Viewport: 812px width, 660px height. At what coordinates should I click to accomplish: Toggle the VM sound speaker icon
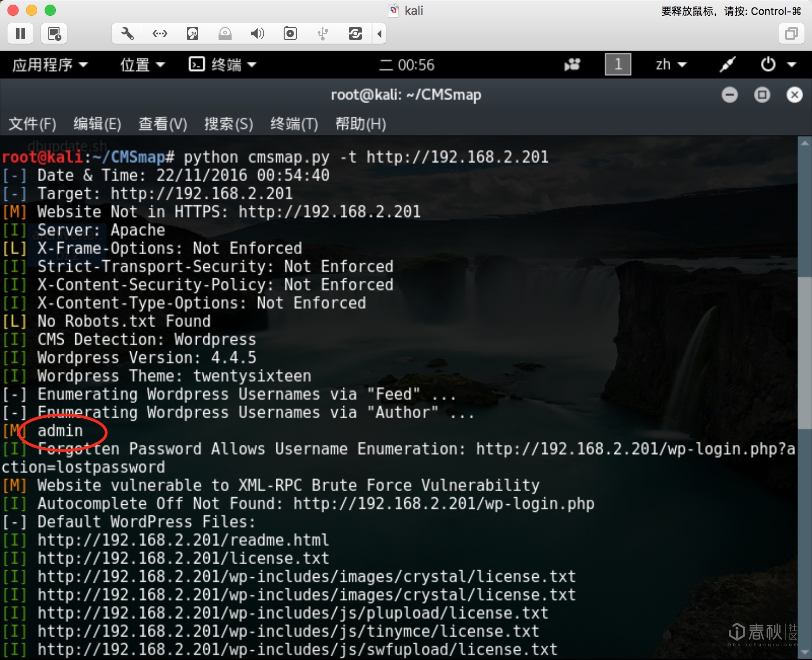point(258,33)
